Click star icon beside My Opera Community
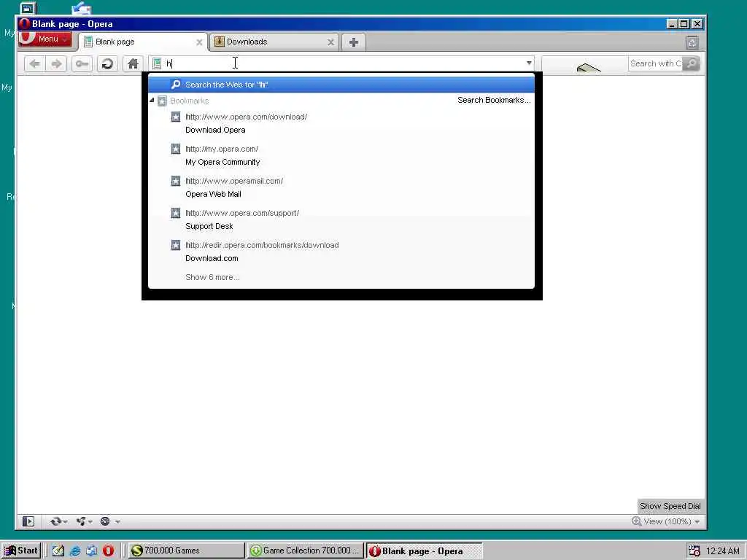 pyautogui.click(x=176, y=149)
